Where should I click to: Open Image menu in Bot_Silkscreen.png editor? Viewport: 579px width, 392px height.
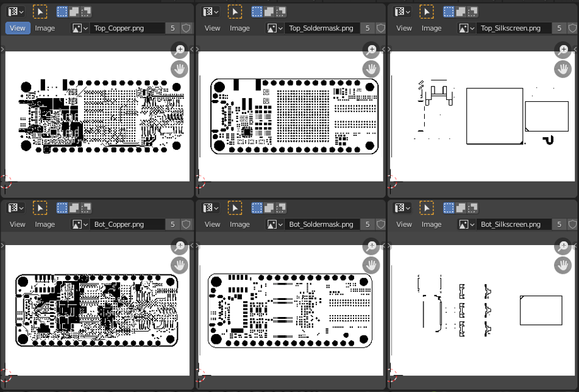432,224
